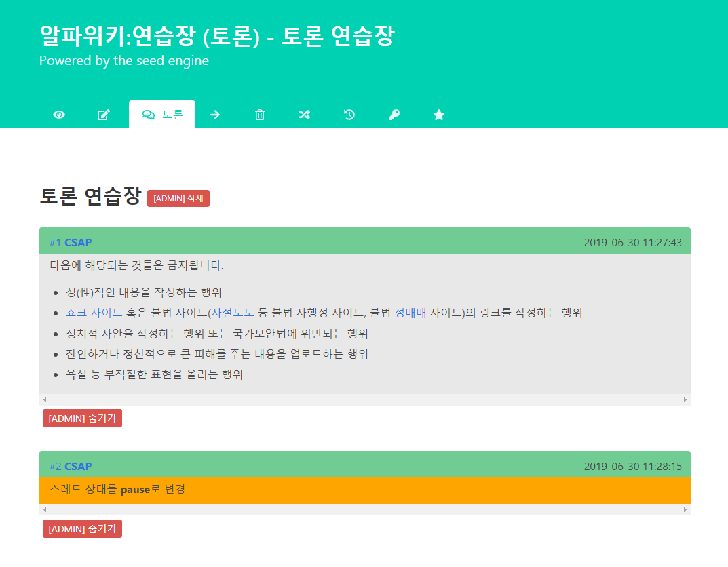Open the shuffle backlinks icon tab
Screen dimensions: 728x567
pos(305,115)
